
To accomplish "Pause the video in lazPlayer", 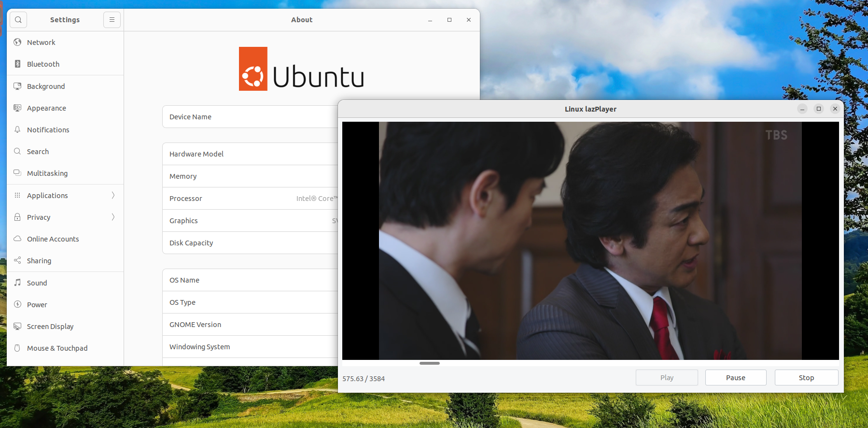I will pos(736,378).
